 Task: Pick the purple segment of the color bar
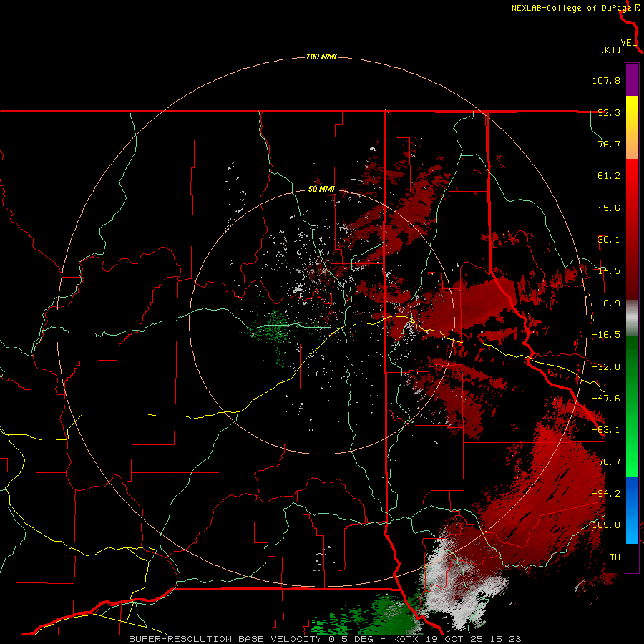coord(632,79)
